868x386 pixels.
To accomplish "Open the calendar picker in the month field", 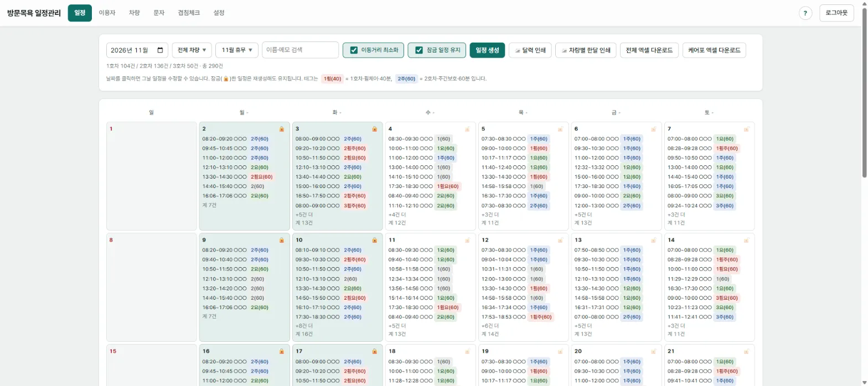I will coord(161,50).
